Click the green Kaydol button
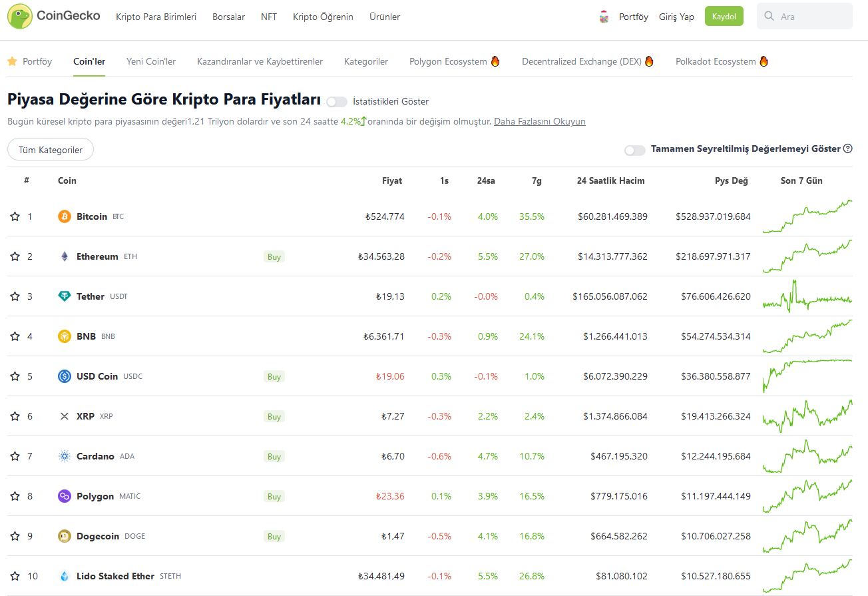This screenshot has width=868, height=596. pyautogui.click(x=724, y=16)
